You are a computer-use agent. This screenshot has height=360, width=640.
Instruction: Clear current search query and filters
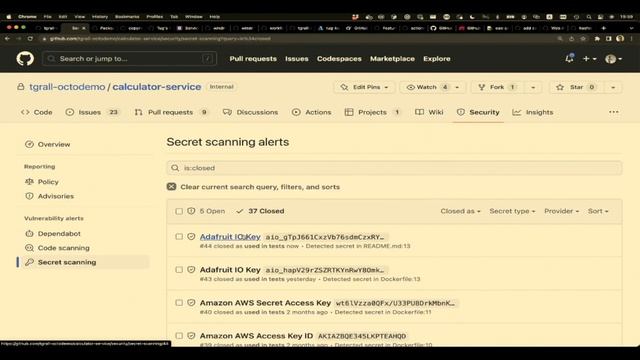[x=253, y=187]
